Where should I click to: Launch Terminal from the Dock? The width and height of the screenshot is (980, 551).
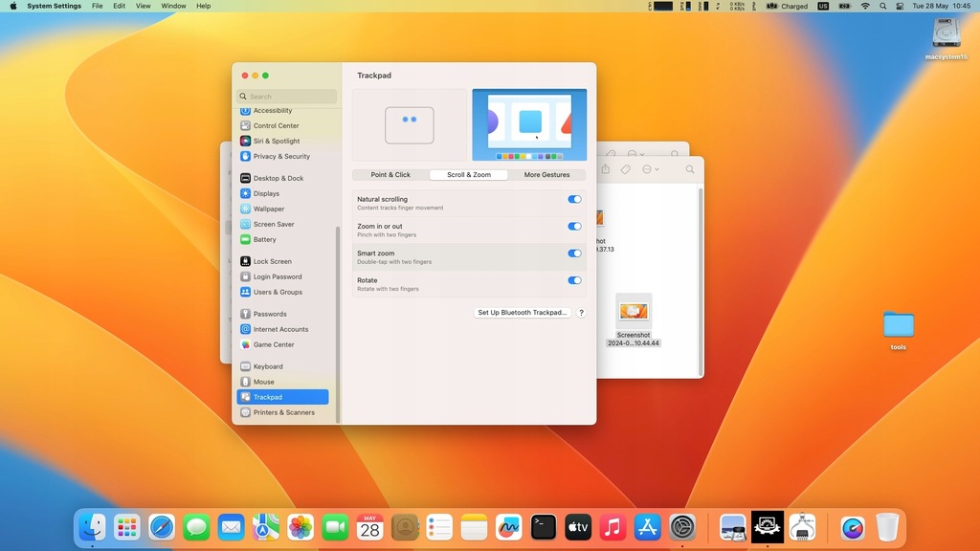click(x=544, y=527)
